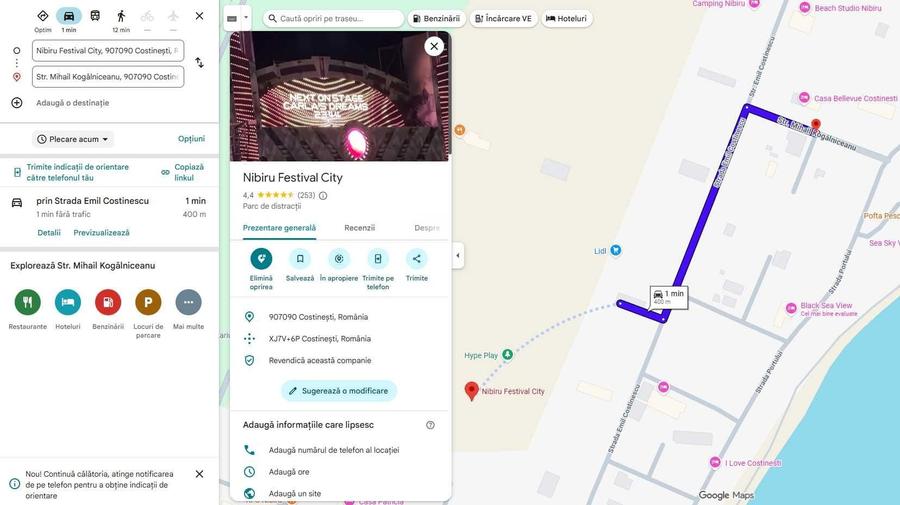Screen dimensions: 900x505
Task: Click the 1 min route time bubble
Action: 669,297
